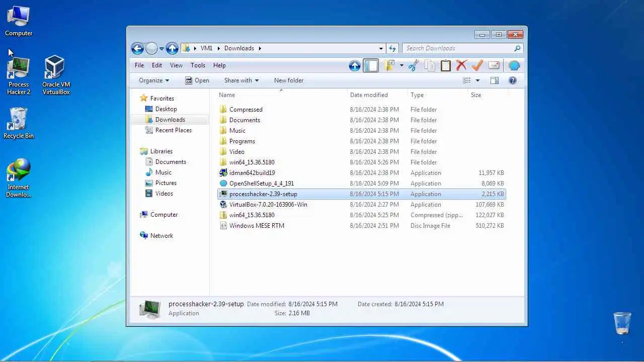Expand arrow after Downloads in breadcrumb
This screenshot has width=644, height=362.
pyautogui.click(x=260, y=48)
